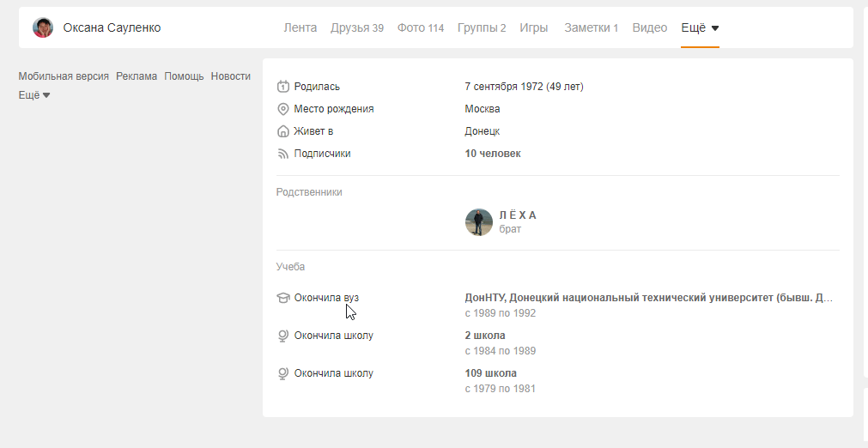
Task: Select the Игры tab
Action: click(x=534, y=27)
